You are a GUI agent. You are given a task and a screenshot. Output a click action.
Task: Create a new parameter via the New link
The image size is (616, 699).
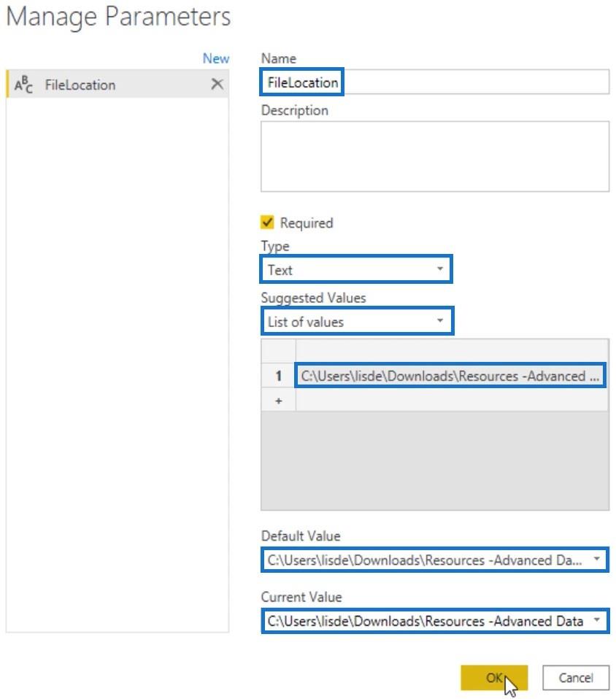[x=215, y=58]
